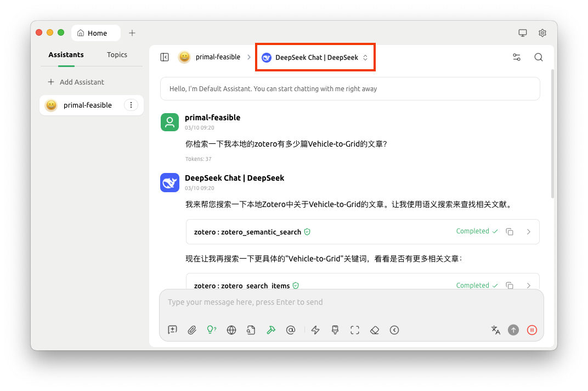Switch to the Topics tab
Image resolution: width=588 pixels, height=391 pixels.
tap(117, 55)
